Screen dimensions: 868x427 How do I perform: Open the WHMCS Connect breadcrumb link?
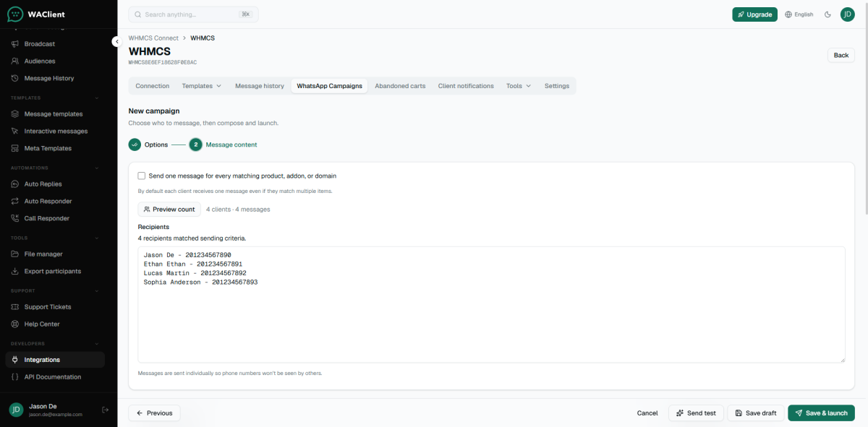153,38
